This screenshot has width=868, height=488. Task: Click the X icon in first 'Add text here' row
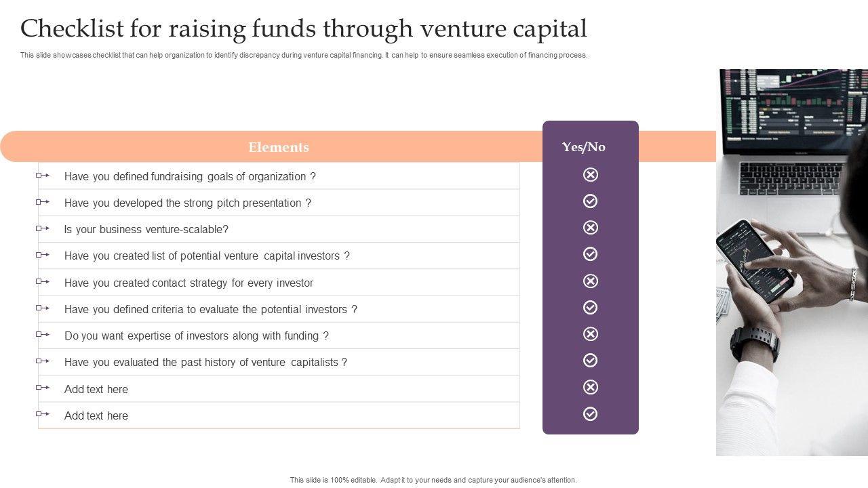pyautogui.click(x=591, y=387)
